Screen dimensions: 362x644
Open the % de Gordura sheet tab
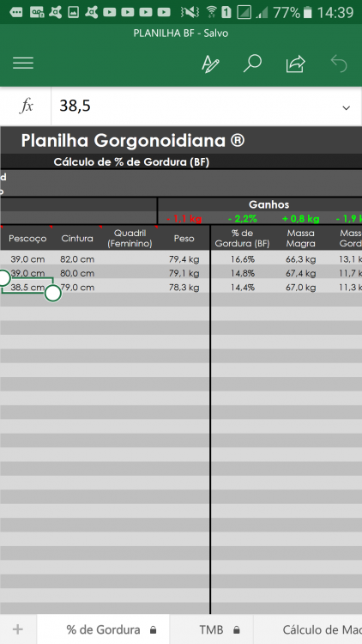[x=104, y=629]
